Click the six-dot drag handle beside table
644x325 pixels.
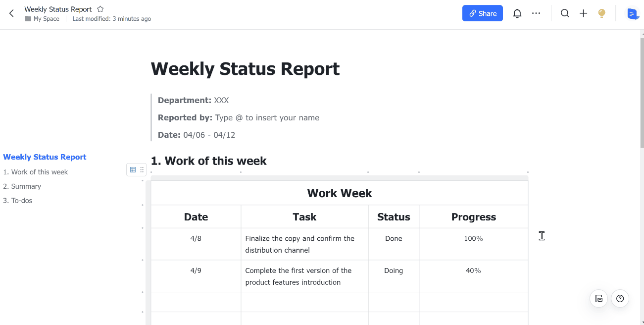[x=142, y=170]
